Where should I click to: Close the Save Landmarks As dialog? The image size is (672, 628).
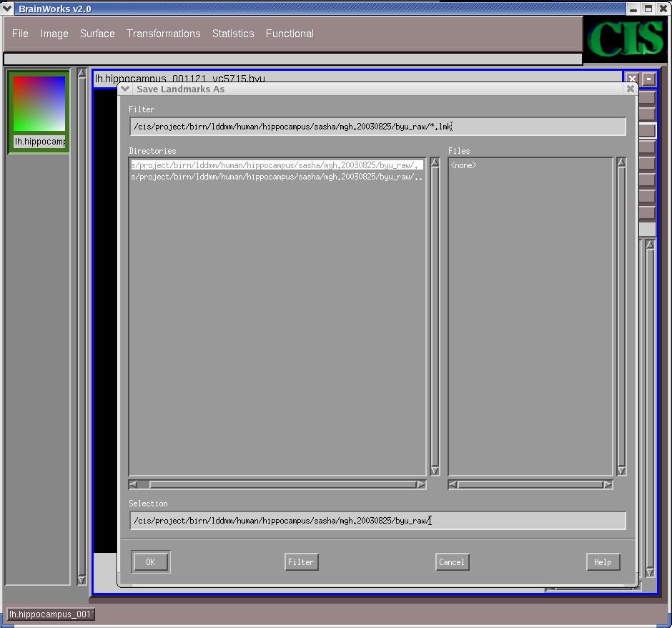coord(630,89)
